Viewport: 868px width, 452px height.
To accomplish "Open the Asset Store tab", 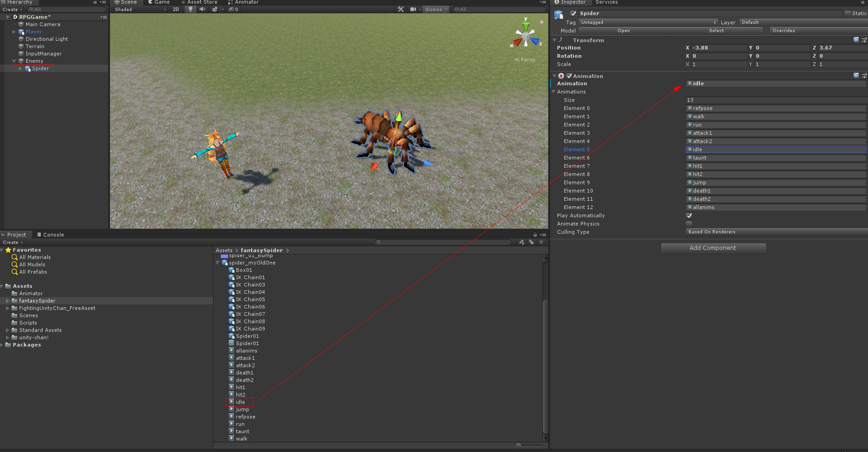I will [199, 2].
